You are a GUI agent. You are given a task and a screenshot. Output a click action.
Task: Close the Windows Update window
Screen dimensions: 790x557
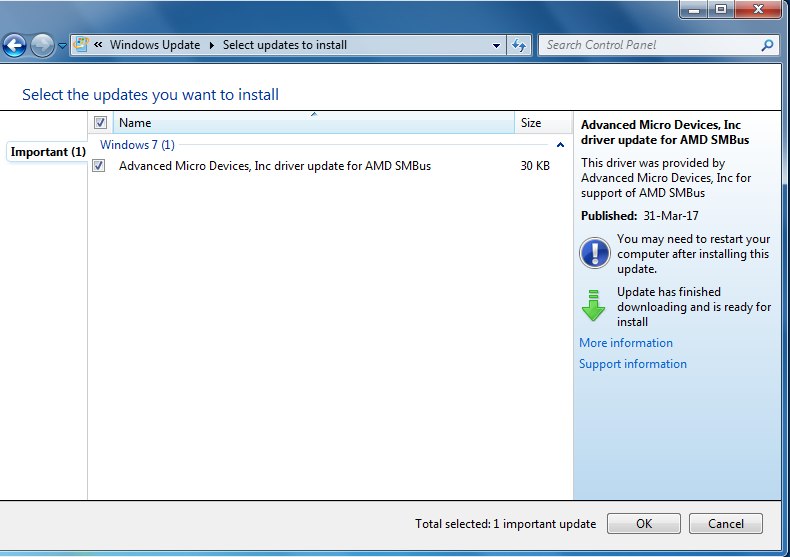click(x=758, y=9)
